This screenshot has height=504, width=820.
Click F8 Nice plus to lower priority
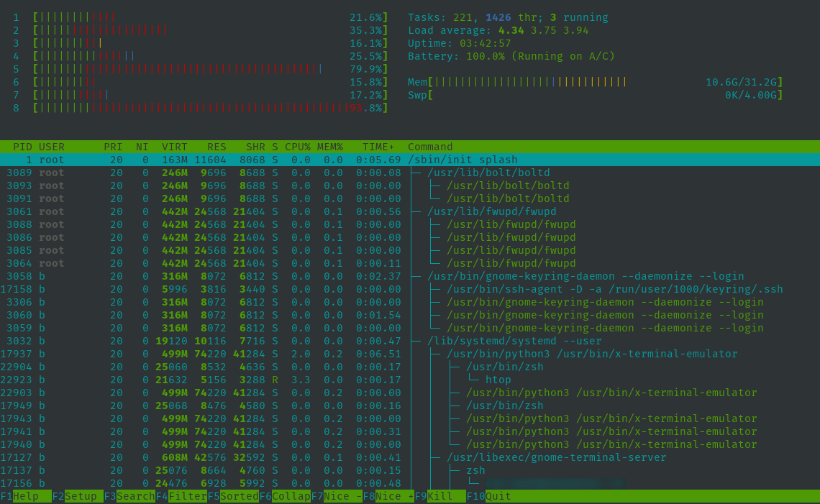pos(388,496)
